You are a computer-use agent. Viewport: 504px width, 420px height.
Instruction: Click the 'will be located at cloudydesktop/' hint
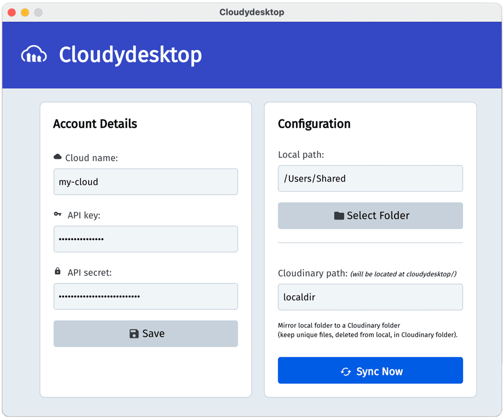(x=403, y=274)
